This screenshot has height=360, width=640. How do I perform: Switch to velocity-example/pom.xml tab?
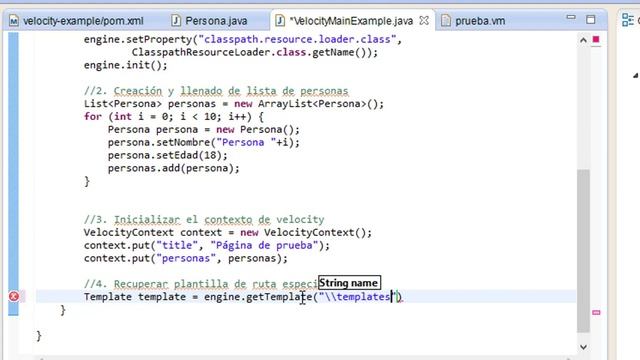(83, 21)
